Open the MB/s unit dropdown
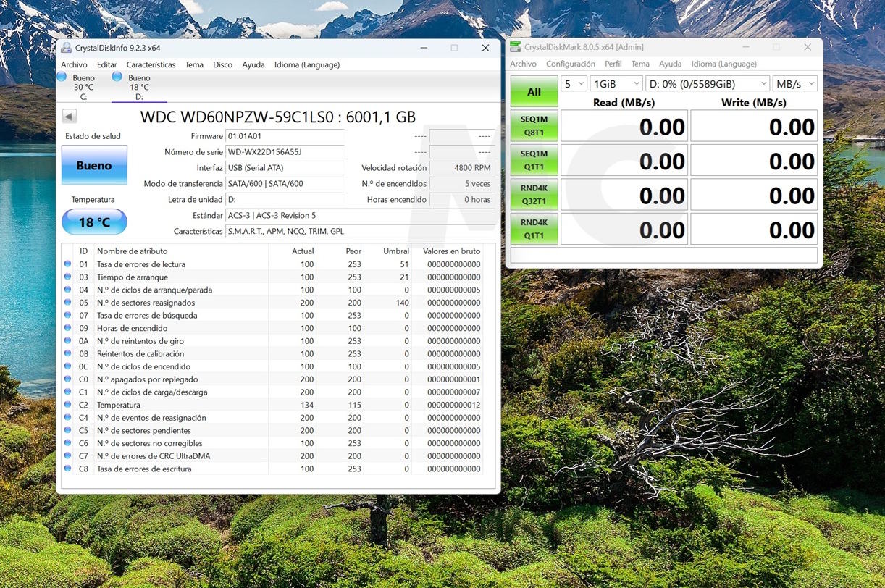The image size is (885, 588). [x=794, y=84]
